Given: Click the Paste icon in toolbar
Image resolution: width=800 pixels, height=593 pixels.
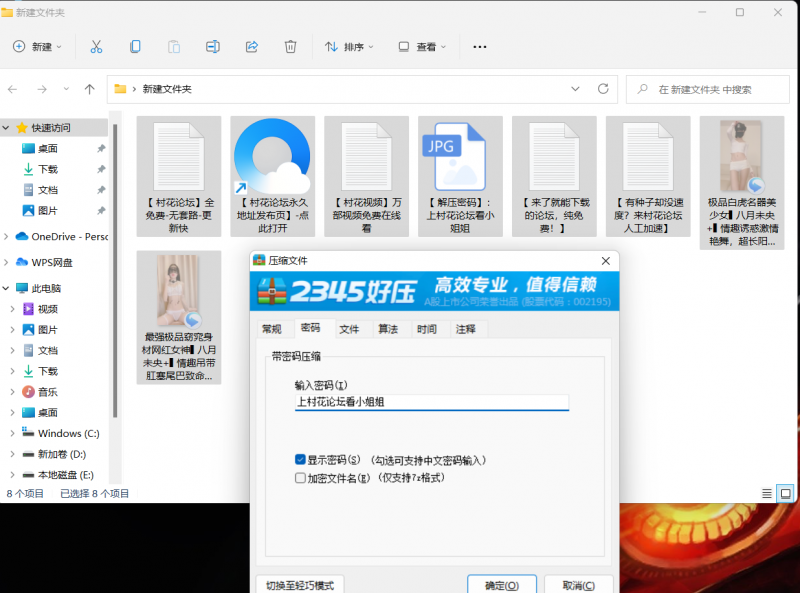Looking at the screenshot, I should (174, 46).
